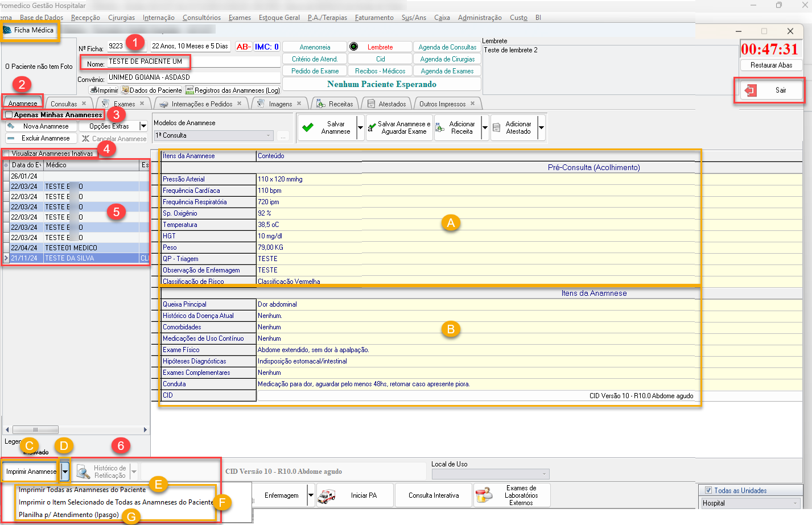Create a Nova Anamnese
Viewport: 812px width, 525px height.
40,126
